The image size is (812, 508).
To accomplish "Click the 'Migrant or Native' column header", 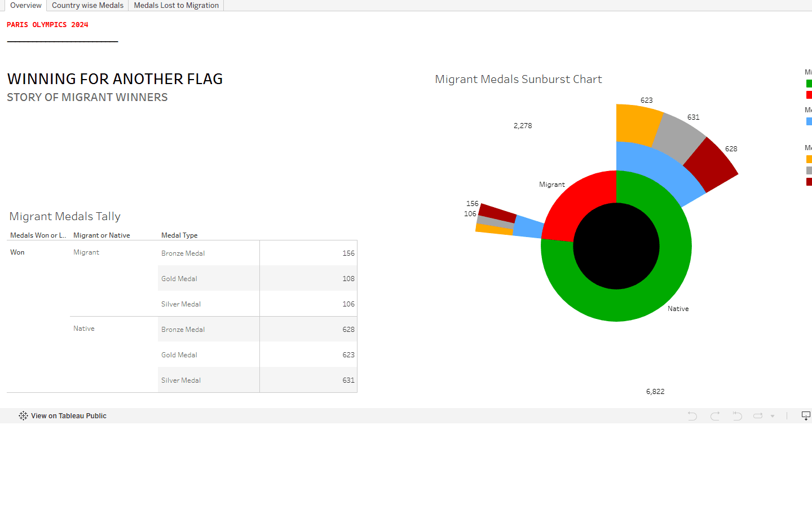I will pyautogui.click(x=101, y=235).
